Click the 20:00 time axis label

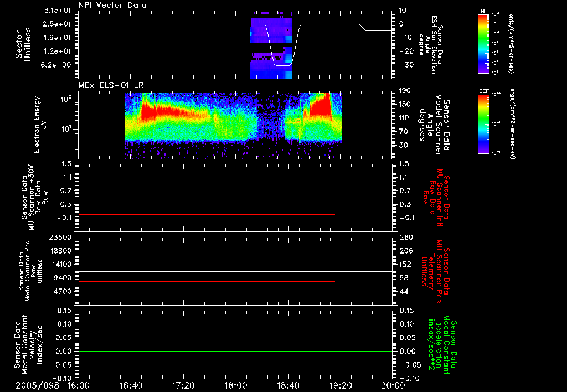[x=393, y=385]
